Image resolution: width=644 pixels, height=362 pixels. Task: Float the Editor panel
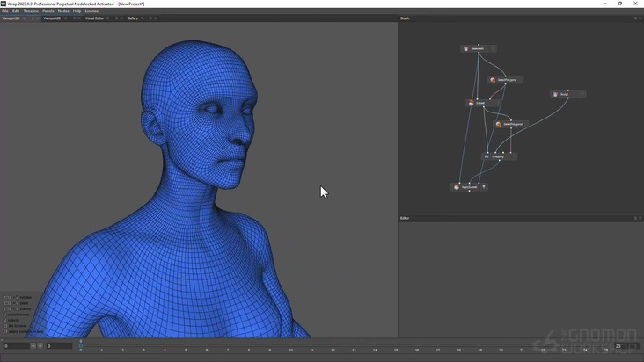coord(635,218)
